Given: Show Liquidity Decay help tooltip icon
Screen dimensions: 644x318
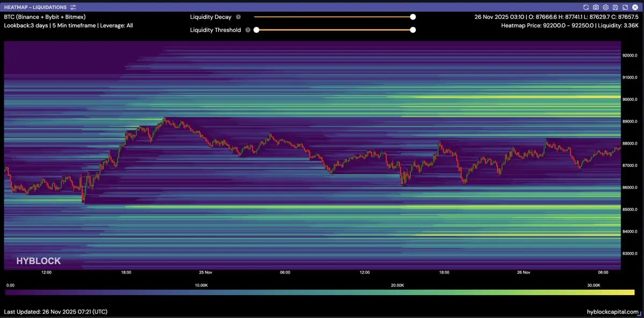Looking at the screenshot, I should (x=238, y=17).
